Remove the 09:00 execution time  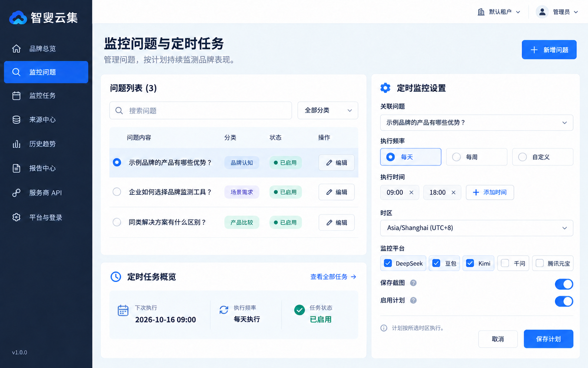point(411,193)
